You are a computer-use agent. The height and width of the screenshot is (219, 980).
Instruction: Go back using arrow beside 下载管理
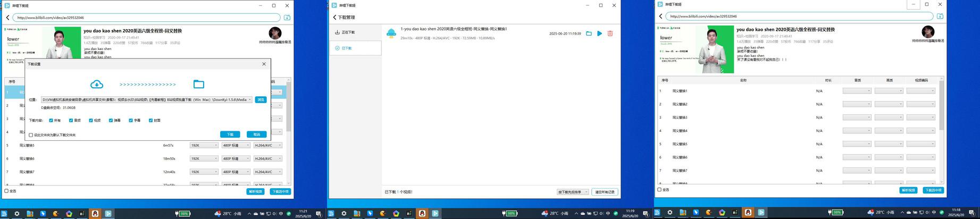pyautogui.click(x=334, y=18)
